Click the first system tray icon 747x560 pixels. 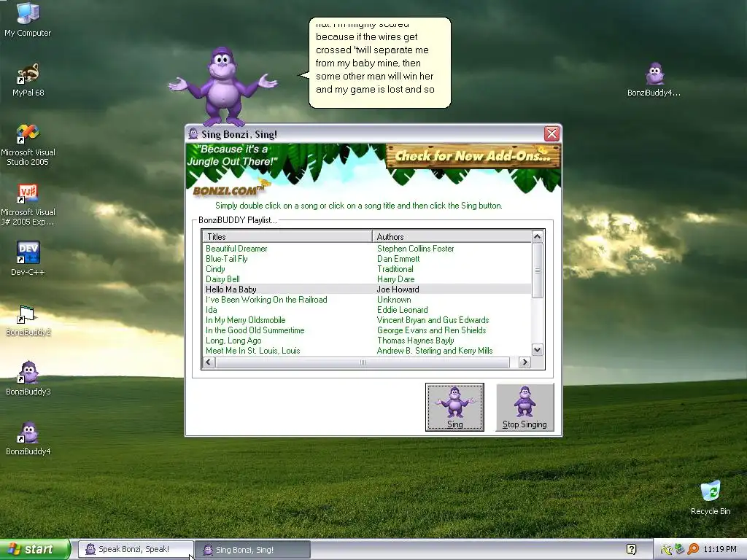pos(666,550)
